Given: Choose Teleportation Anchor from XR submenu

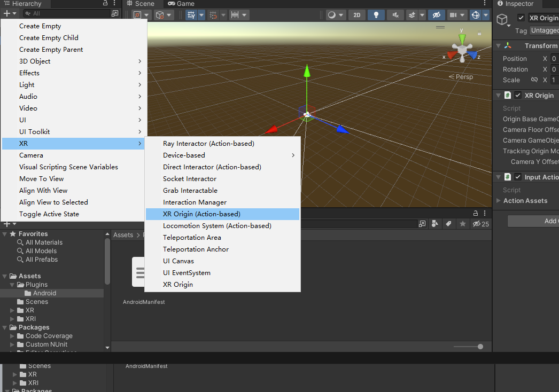Looking at the screenshot, I should pyautogui.click(x=222, y=249).
